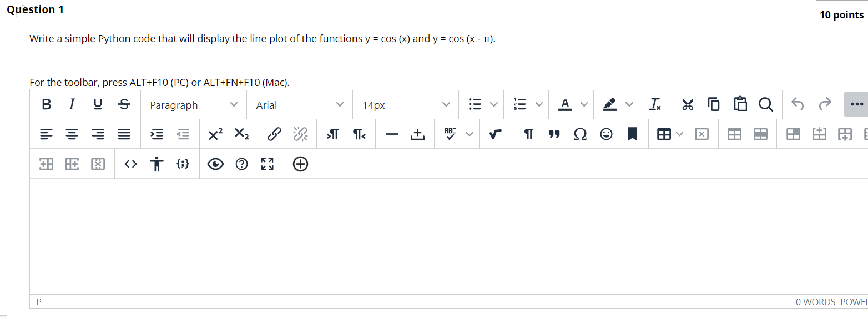
Task: Apply blockquote formatting
Action: pyautogui.click(x=554, y=134)
